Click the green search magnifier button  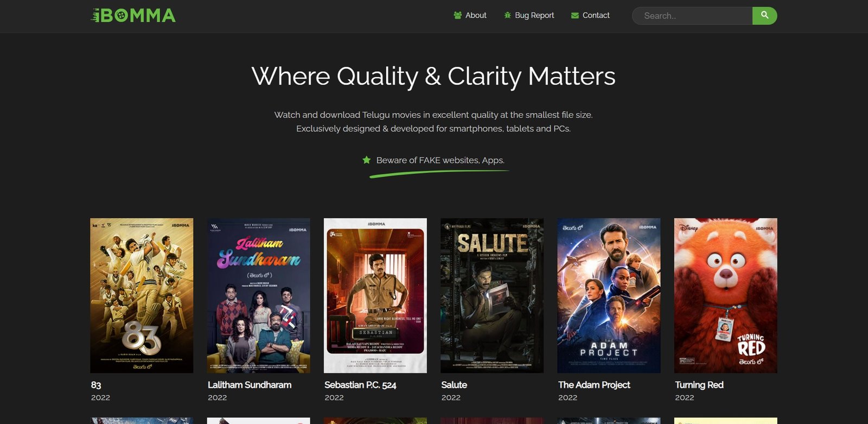click(x=765, y=15)
